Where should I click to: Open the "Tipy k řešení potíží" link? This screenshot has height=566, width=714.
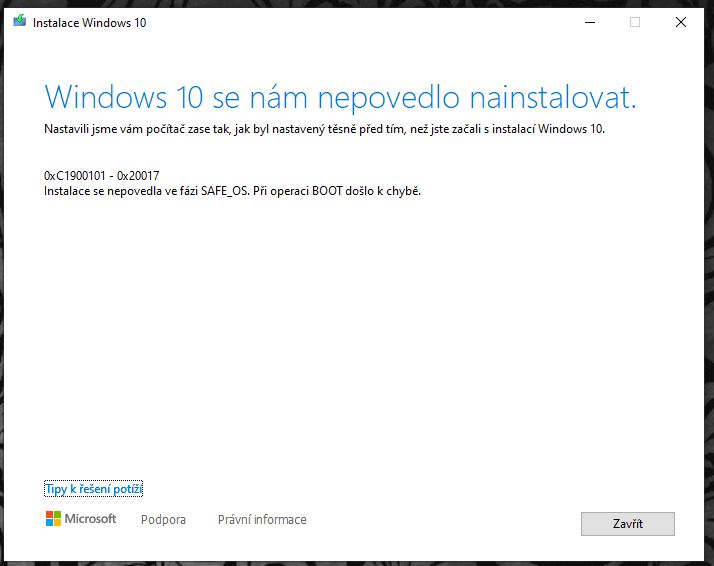[x=94, y=489]
